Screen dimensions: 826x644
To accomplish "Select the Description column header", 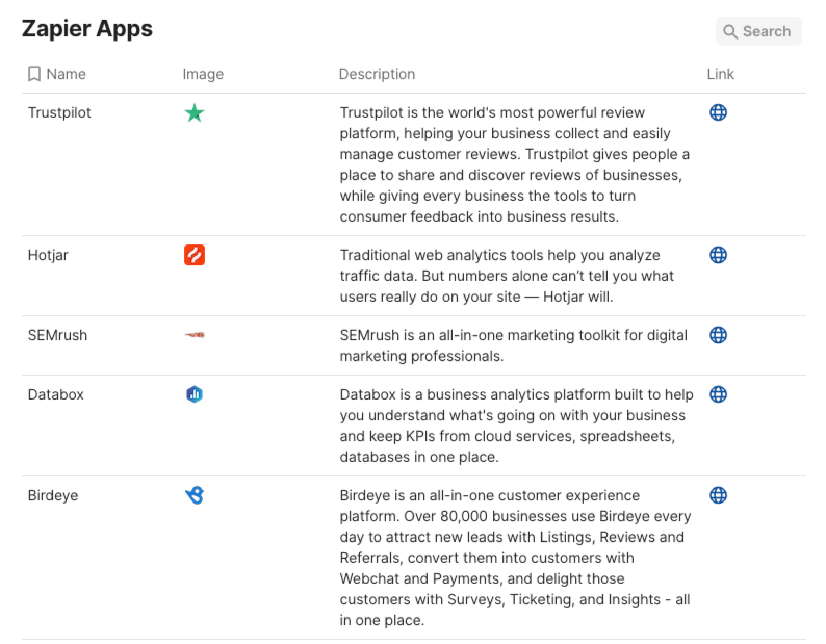I will point(377,74).
